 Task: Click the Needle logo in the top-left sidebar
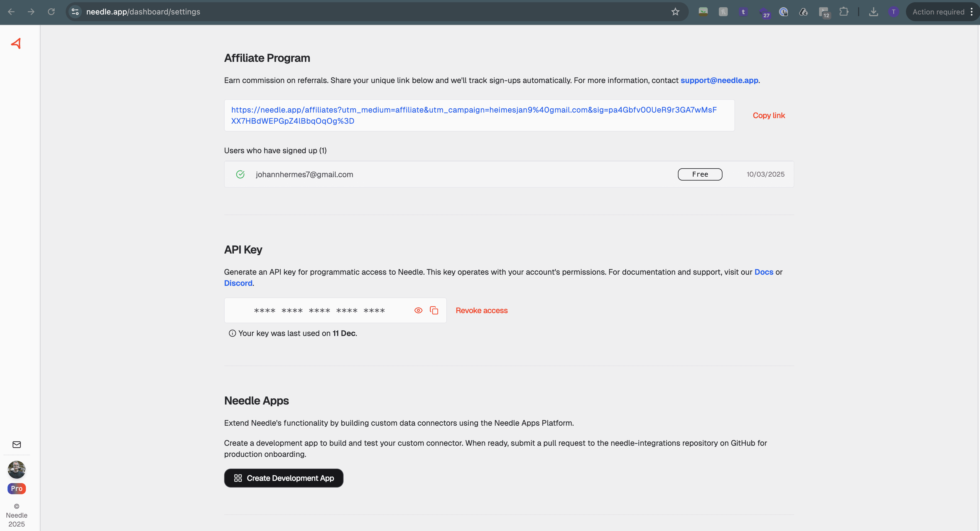16,43
